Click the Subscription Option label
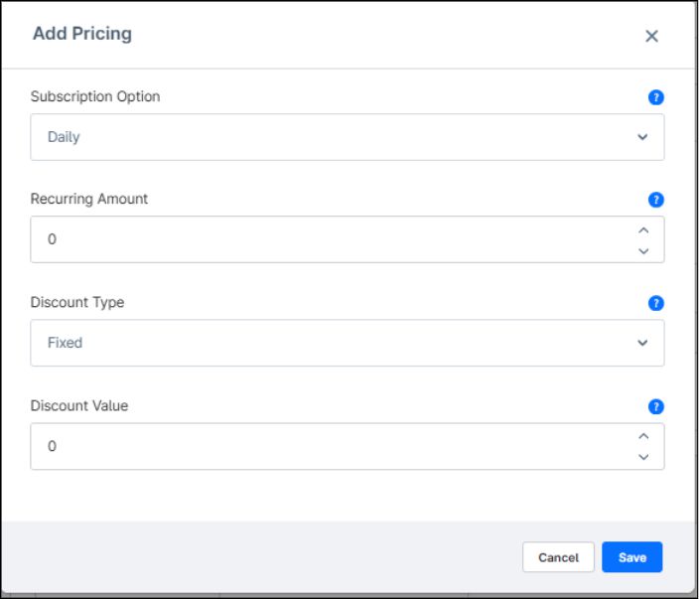 pos(95,96)
